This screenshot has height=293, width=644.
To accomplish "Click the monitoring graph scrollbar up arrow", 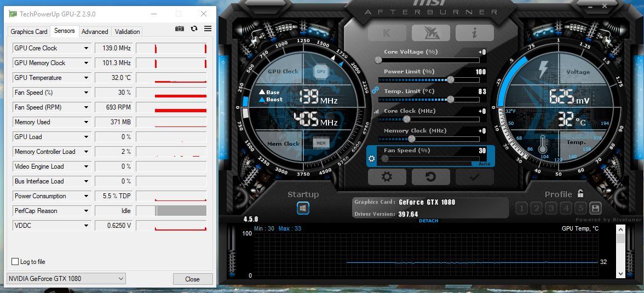I will [x=620, y=229].
